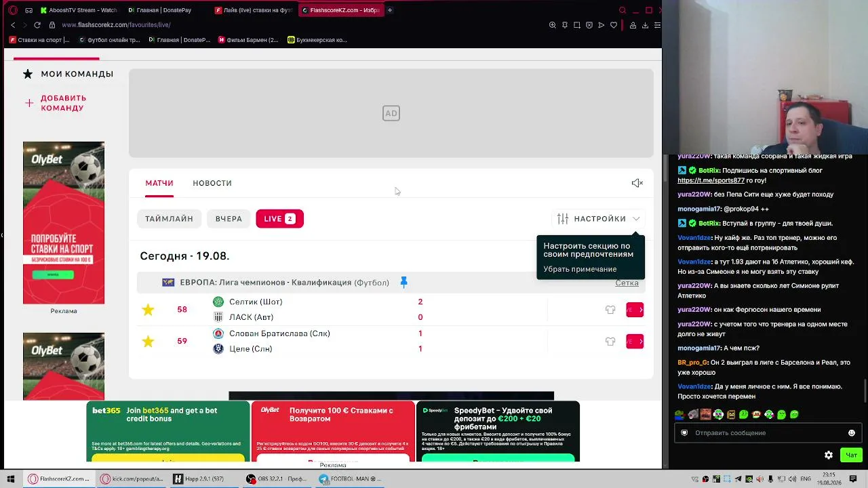Select the Вчера filter
868x488 pixels.
tap(229, 219)
